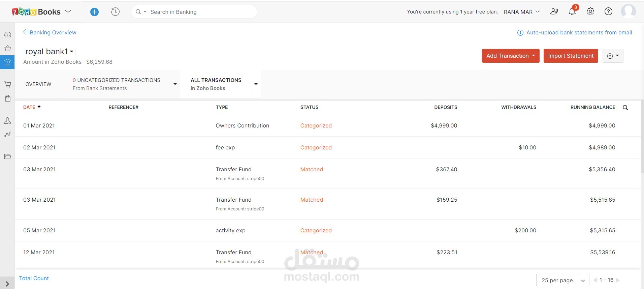Open the settings gear in top bar
644x289 pixels.
[590, 11]
